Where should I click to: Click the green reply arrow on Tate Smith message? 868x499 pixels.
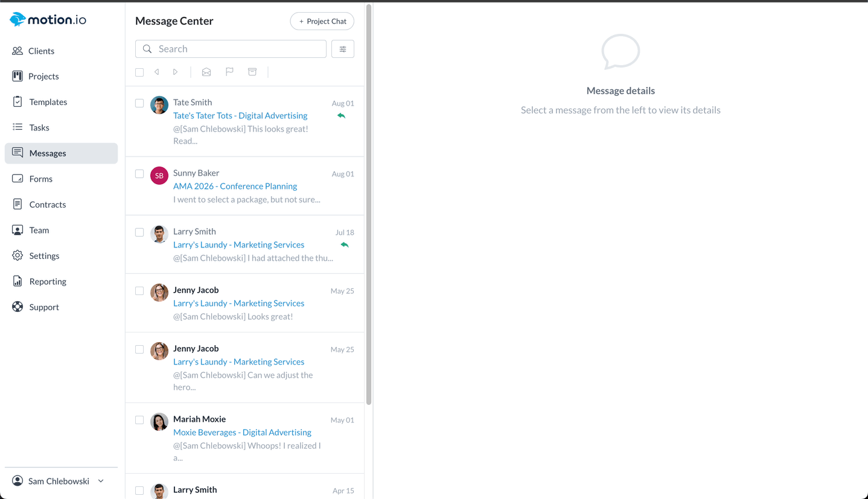tap(342, 116)
